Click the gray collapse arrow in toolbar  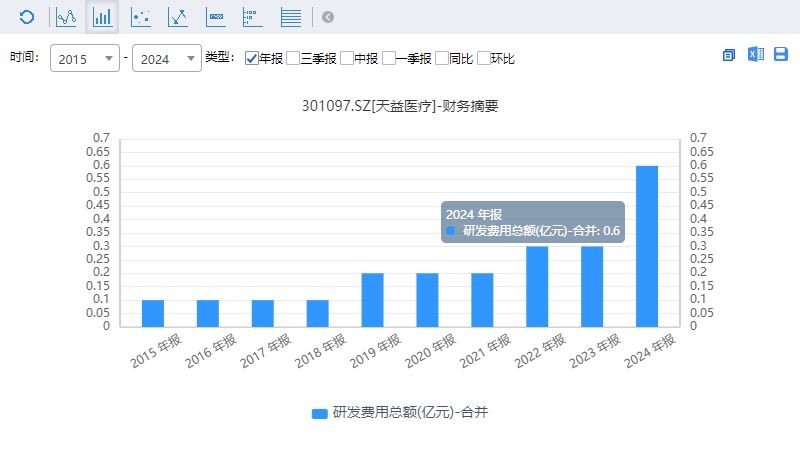click(x=328, y=17)
